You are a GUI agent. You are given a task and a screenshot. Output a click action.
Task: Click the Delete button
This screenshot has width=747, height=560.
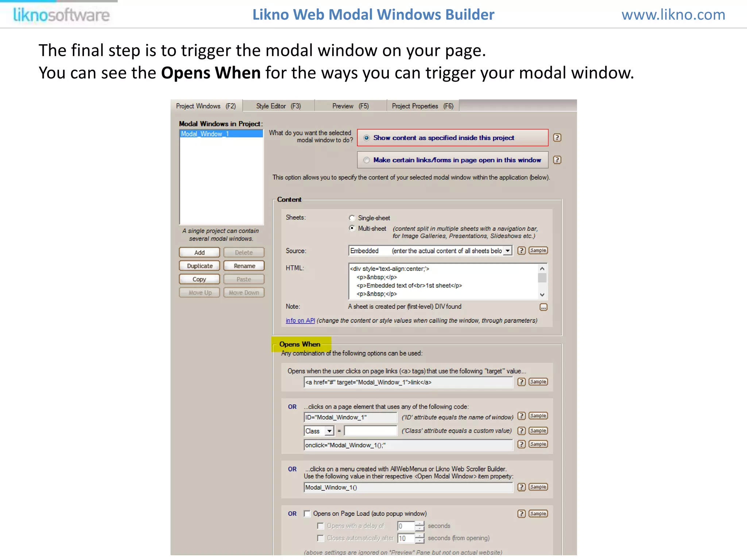(x=244, y=252)
